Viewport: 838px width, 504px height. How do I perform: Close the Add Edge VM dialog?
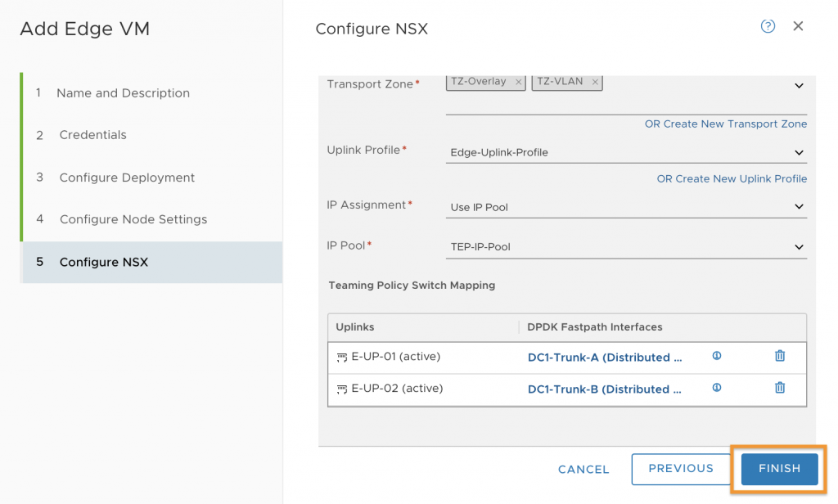coord(798,26)
